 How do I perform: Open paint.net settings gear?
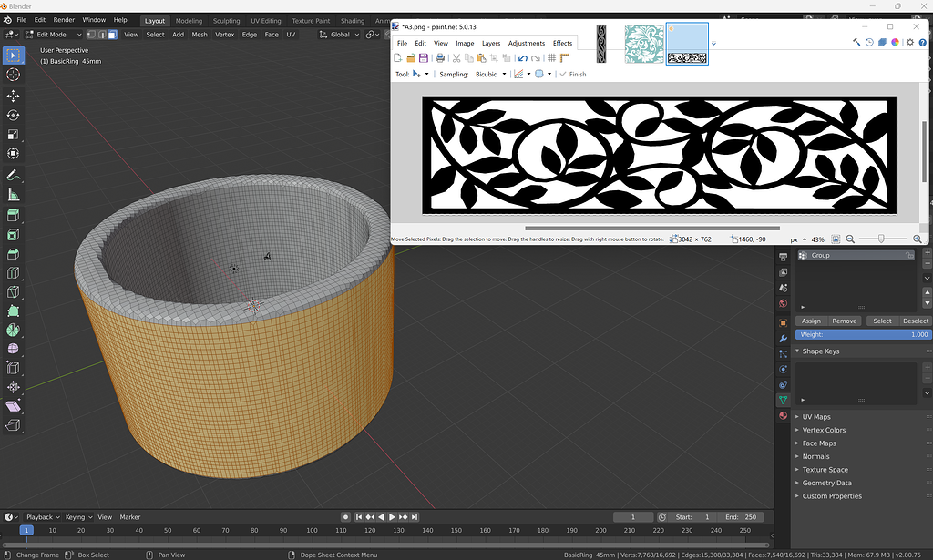[910, 42]
